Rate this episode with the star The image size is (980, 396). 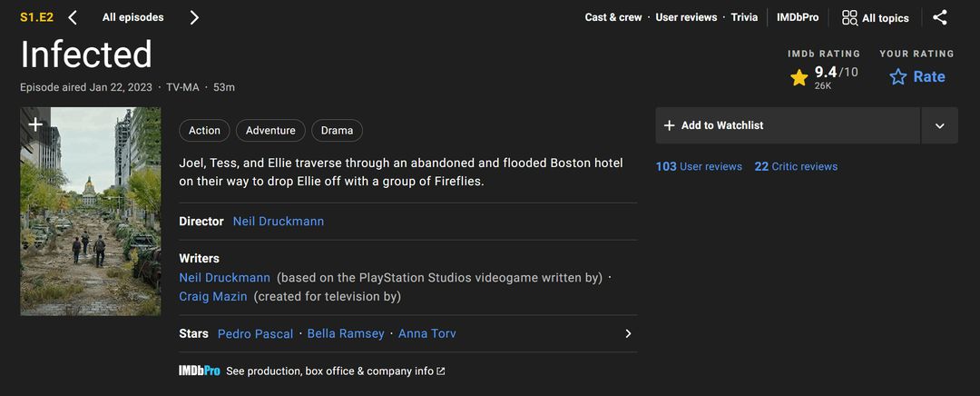[x=916, y=77]
